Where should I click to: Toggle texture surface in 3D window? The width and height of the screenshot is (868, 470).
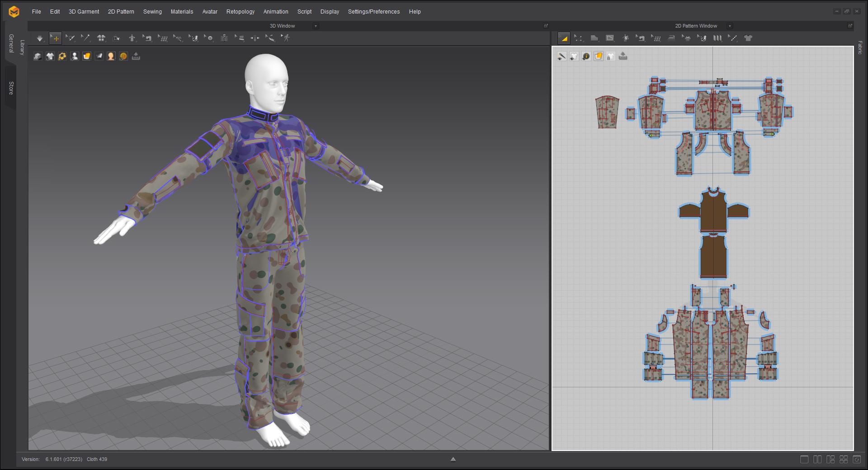coord(87,56)
